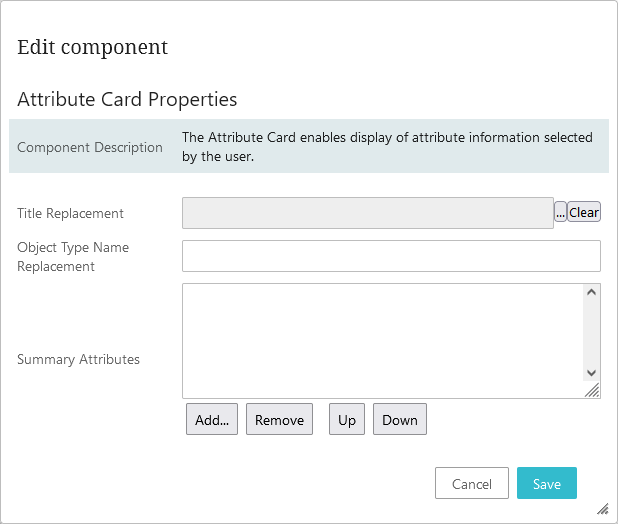Focus the Object Type Name Replacement input

pyautogui.click(x=391, y=256)
